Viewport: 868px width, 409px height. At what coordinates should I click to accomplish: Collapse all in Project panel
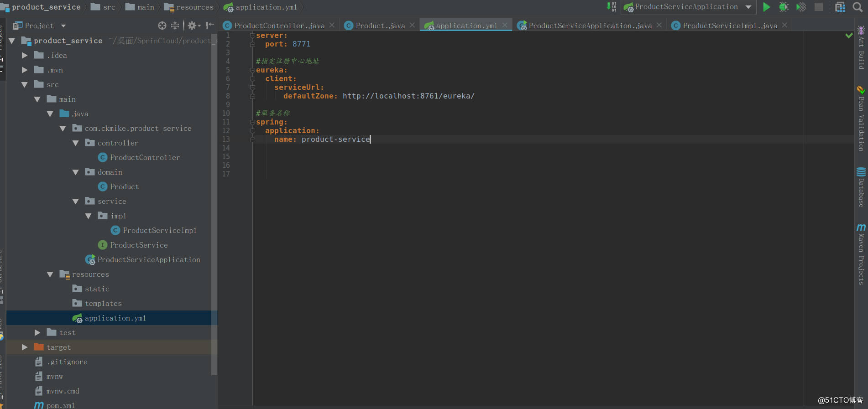click(x=175, y=26)
